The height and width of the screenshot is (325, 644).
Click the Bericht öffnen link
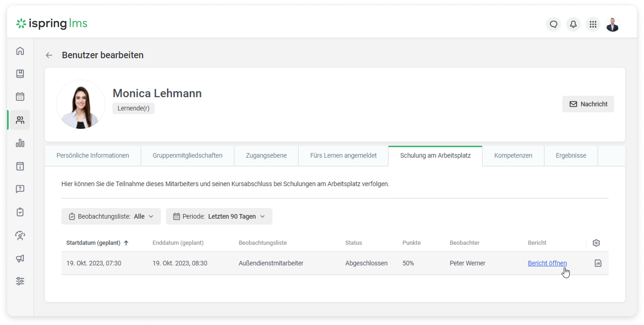point(547,263)
